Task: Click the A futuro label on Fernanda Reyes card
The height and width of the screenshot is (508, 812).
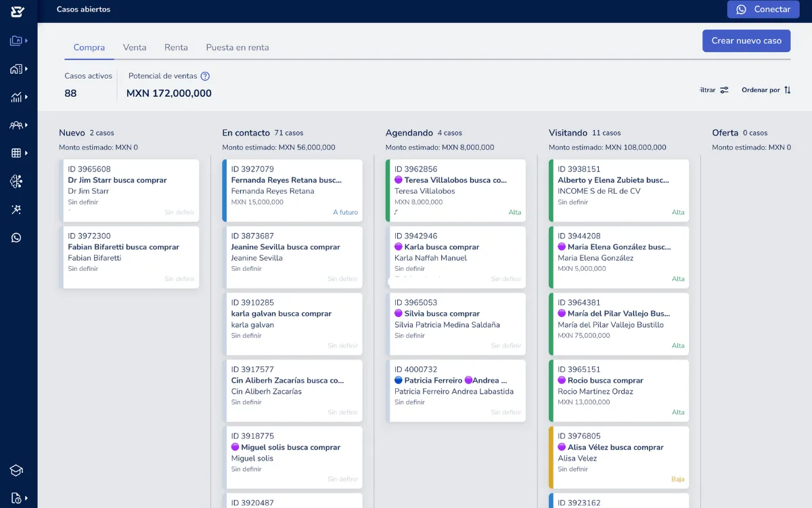Action: pos(346,212)
